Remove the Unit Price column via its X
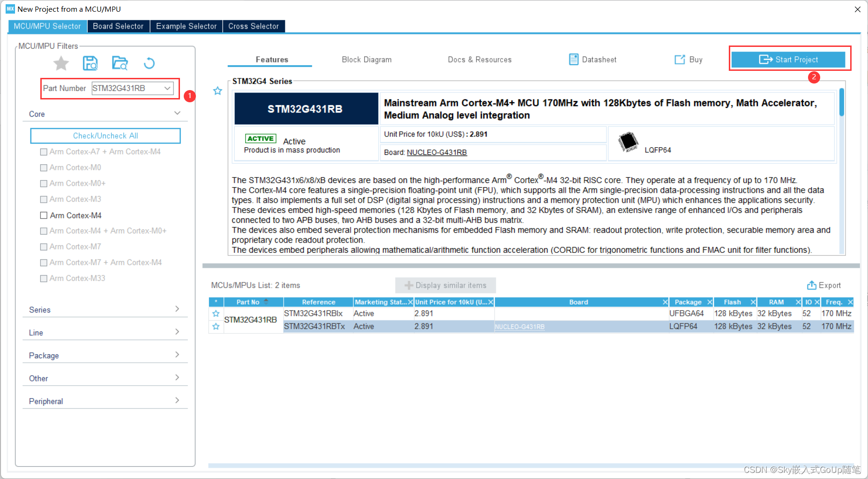This screenshot has width=868, height=479. 491,302
